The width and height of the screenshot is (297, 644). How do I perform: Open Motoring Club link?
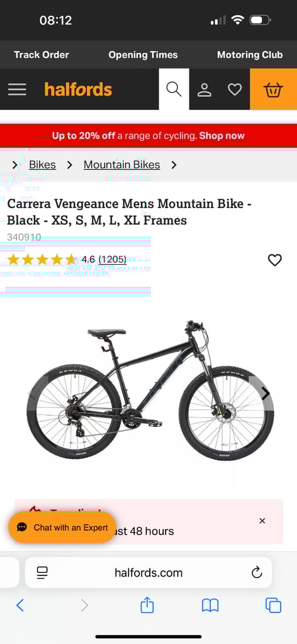[250, 55]
